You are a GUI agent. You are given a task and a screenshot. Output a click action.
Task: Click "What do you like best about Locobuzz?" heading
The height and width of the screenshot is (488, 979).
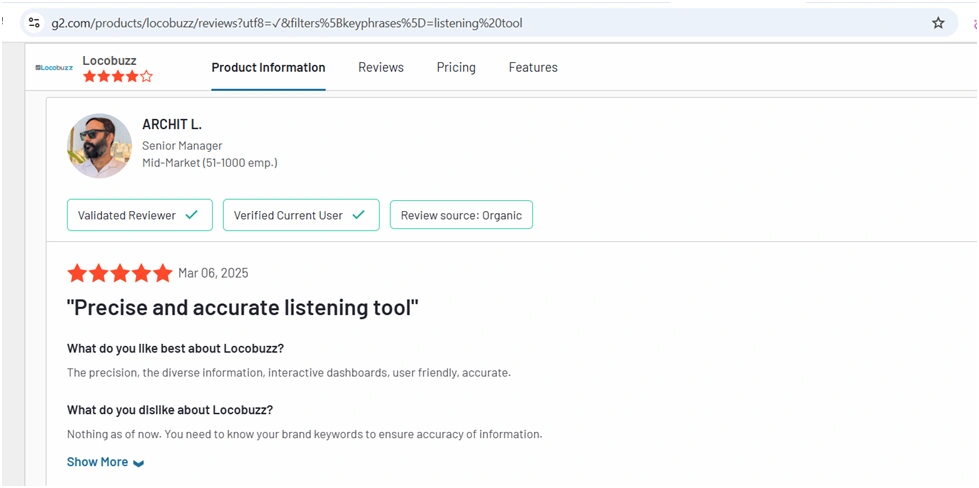[175, 348]
